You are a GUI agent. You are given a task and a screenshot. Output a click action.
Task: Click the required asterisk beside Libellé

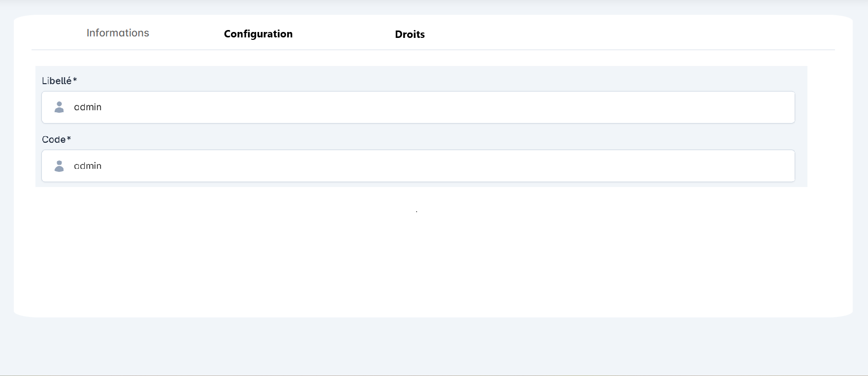click(x=75, y=80)
